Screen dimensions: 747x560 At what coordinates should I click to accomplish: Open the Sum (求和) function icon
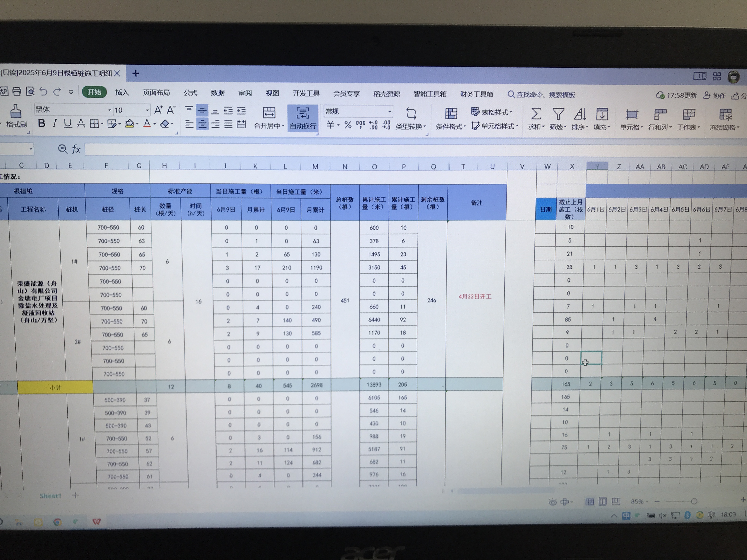click(x=536, y=114)
